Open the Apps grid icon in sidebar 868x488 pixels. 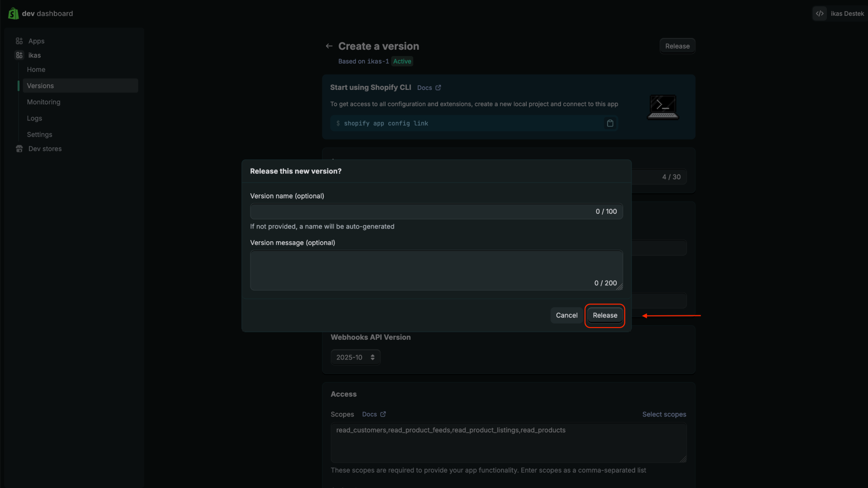click(19, 41)
